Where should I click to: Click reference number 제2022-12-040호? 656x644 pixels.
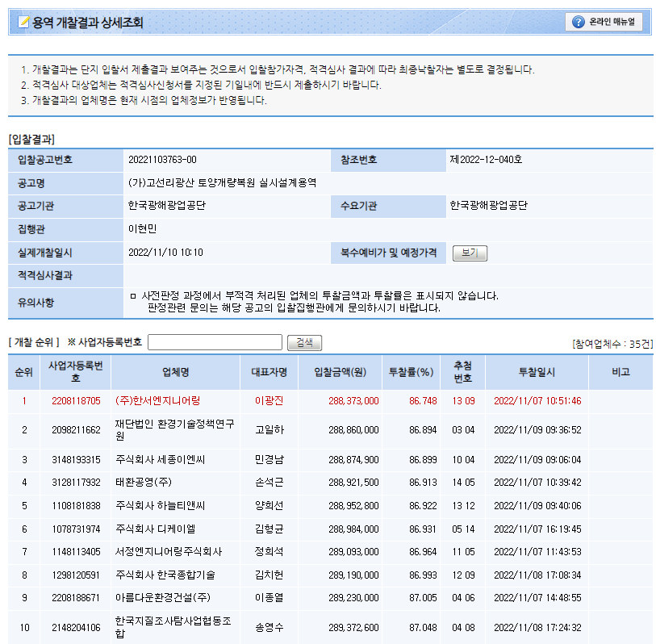click(486, 160)
